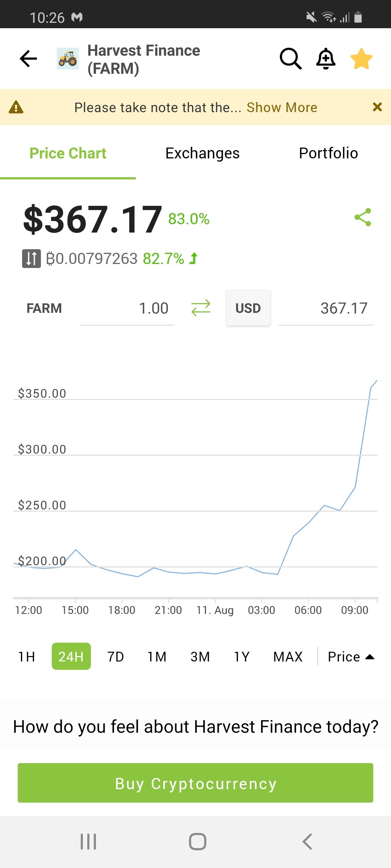Select the 7D chart range
This screenshot has height=868, width=391.
pos(115,656)
